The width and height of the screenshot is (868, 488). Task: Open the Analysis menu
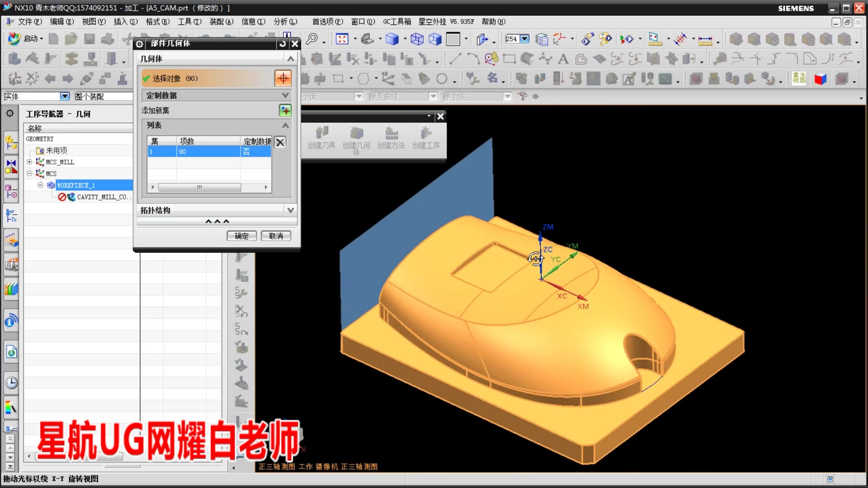285,22
